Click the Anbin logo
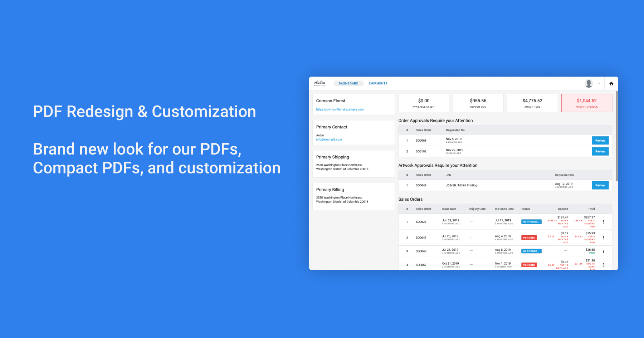 pyautogui.click(x=319, y=83)
